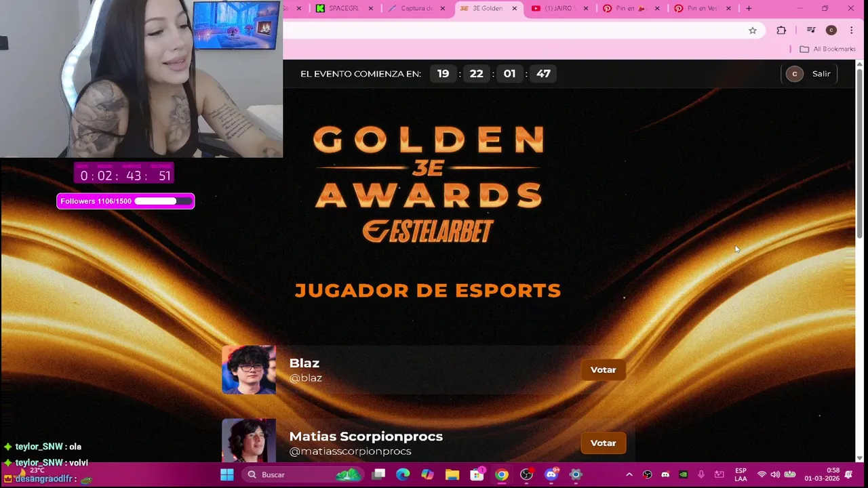Open the notification bell icon
868x488 pixels.
pyautogui.click(x=848, y=474)
